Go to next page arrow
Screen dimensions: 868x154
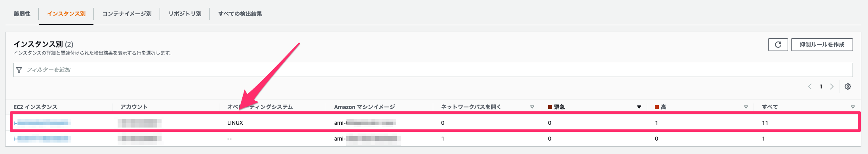coord(832,86)
